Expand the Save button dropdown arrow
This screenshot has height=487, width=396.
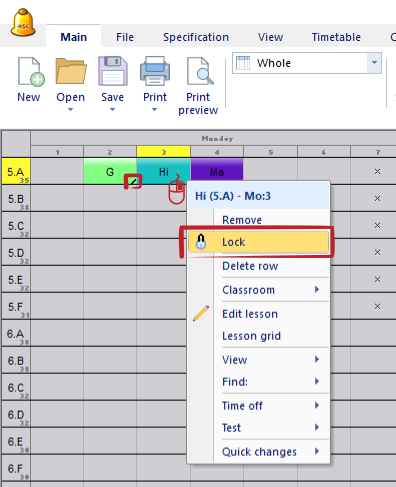112,109
